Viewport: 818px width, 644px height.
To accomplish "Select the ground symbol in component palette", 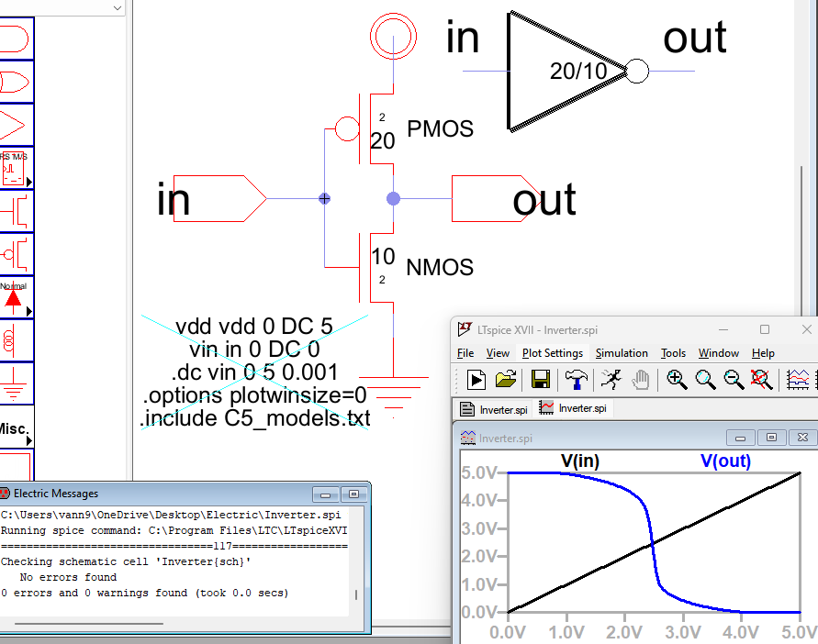I will tap(16, 384).
